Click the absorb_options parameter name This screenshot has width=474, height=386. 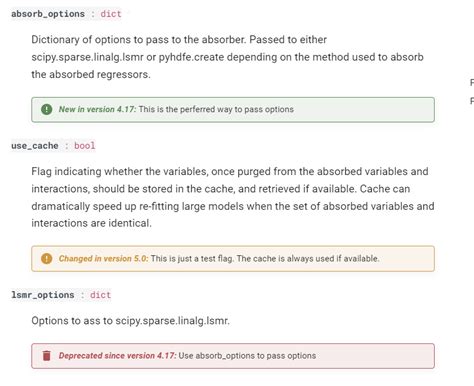[x=48, y=14]
